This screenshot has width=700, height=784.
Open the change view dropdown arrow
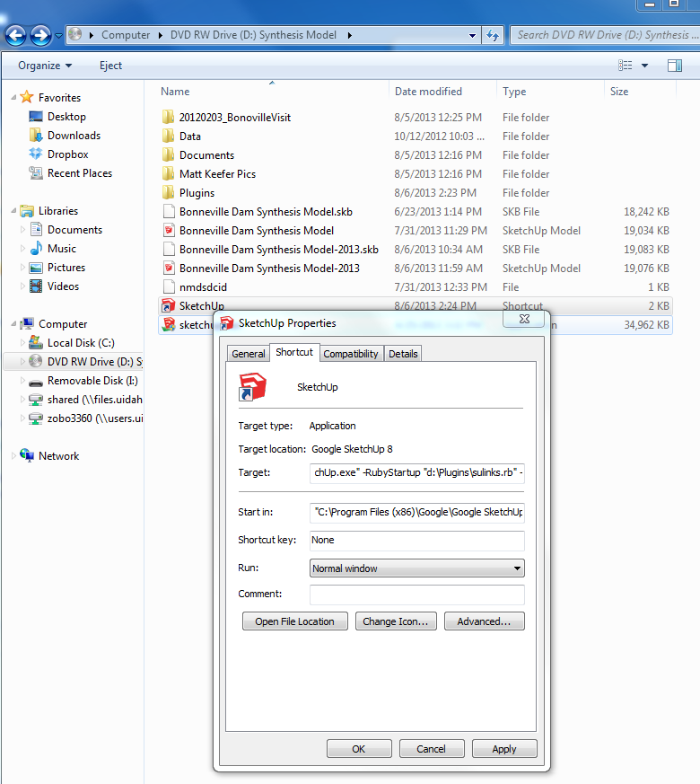point(645,66)
